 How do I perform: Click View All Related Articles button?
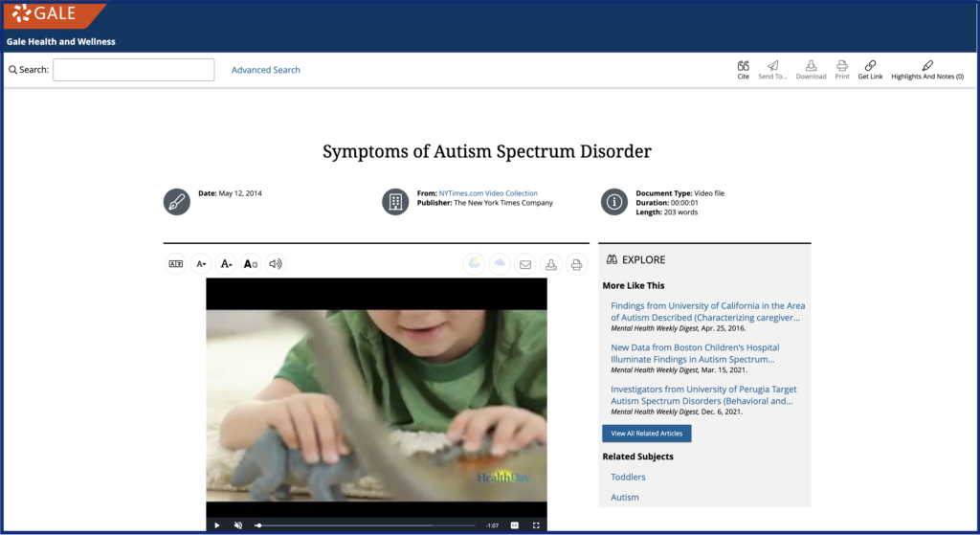coord(646,434)
